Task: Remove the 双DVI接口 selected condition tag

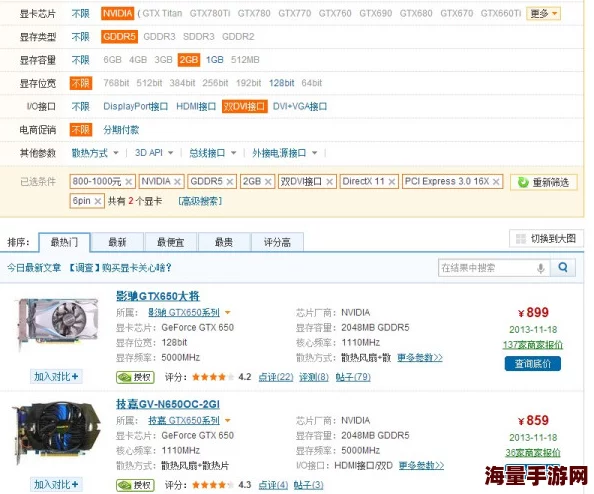Action: click(330, 182)
